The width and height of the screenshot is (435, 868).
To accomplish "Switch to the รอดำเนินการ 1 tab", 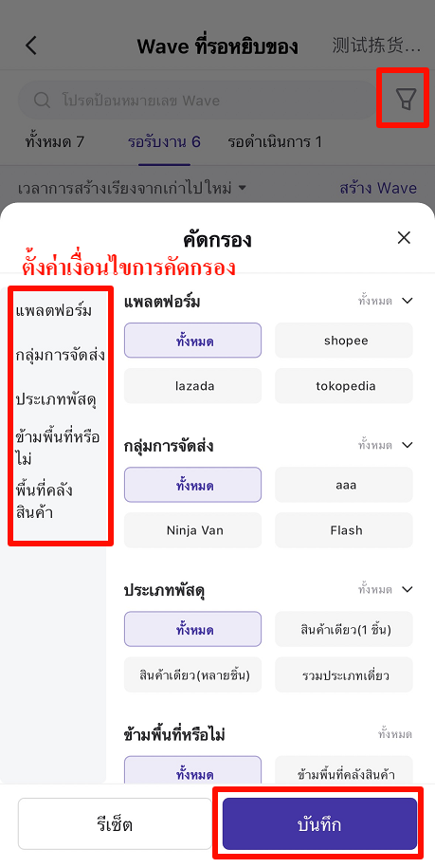I will coord(275,142).
